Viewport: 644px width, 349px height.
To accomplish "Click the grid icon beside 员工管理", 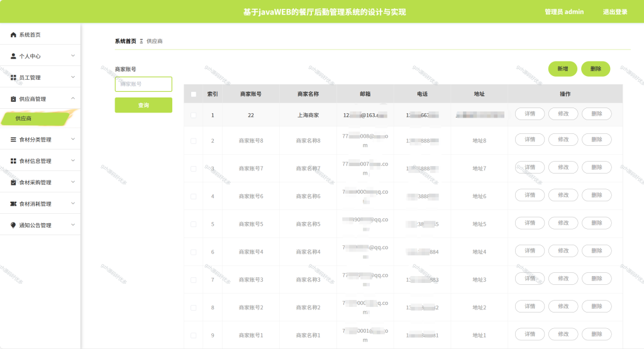I will [x=13, y=77].
